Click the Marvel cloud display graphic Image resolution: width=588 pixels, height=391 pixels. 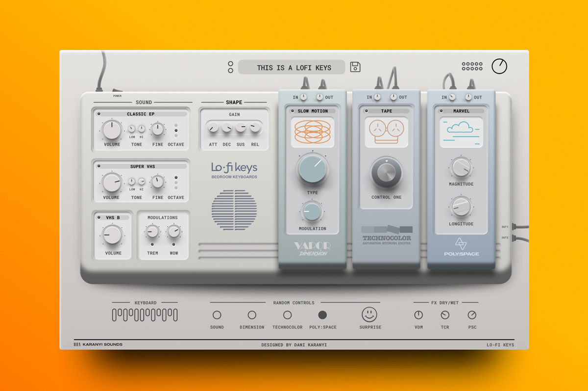[461, 132]
